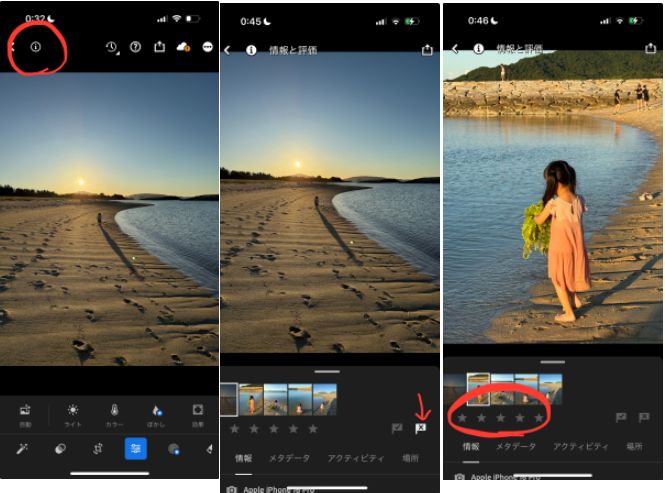The height and width of the screenshot is (493, 665).
Task: Set five-star rating in the middle phone
Action: click(x=313, y=429)
